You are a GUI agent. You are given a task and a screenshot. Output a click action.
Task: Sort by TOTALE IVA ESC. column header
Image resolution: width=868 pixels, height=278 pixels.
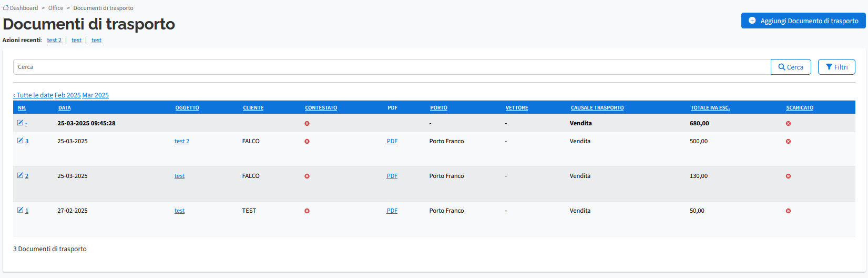tap(710, 108)
